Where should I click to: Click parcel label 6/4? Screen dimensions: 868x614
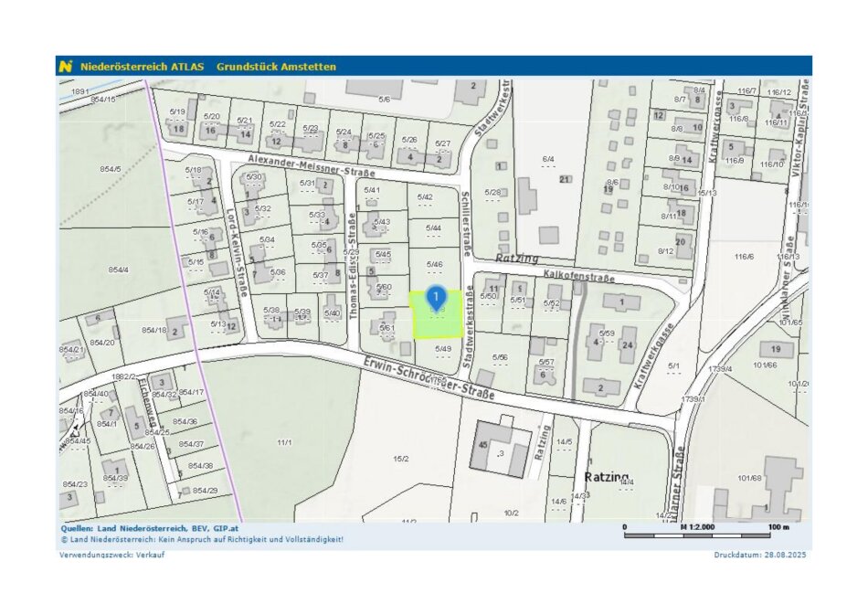548,159
